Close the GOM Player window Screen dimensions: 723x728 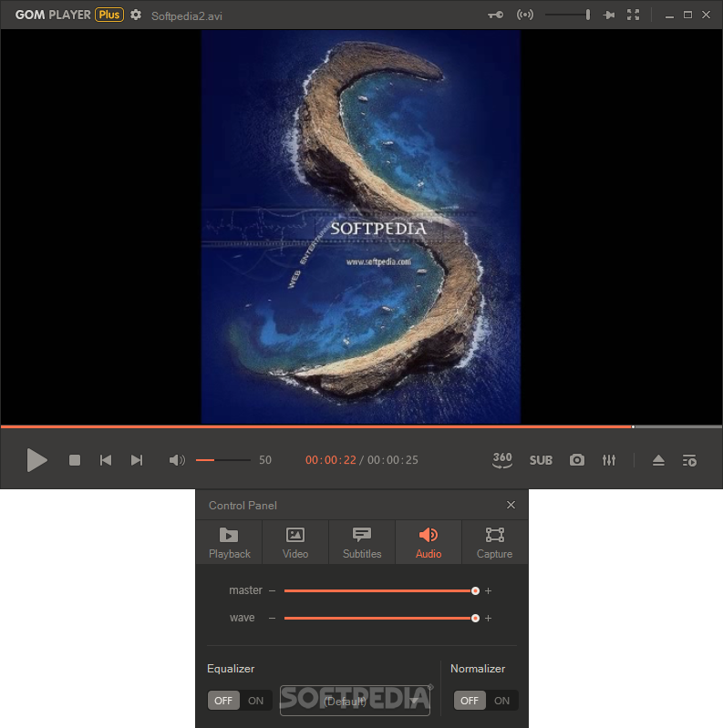[x=706, y=15]
